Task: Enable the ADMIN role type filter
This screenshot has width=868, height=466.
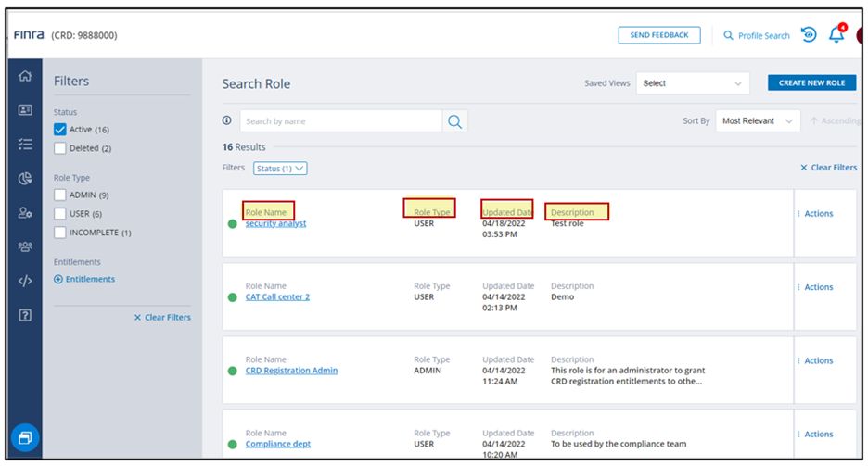Action: point(60,195)
